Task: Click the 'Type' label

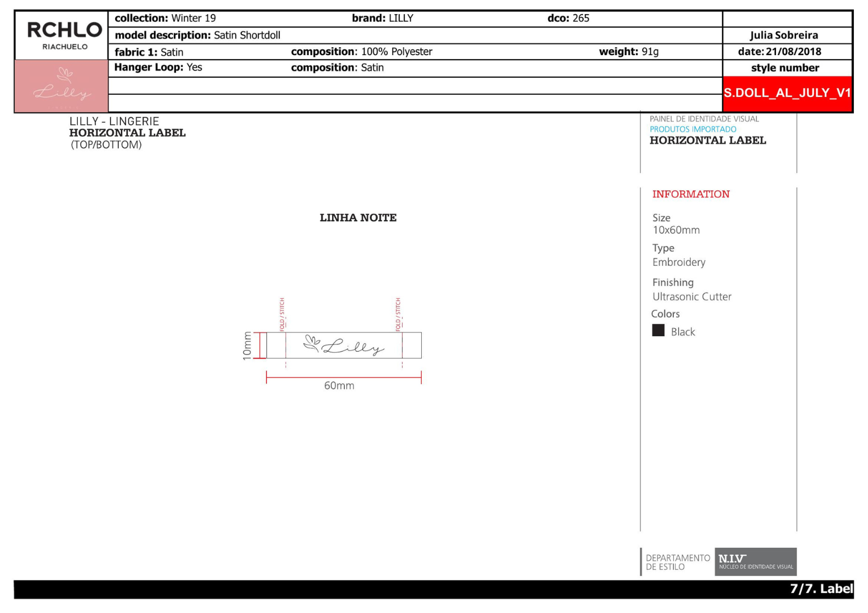Action: [663, 248]
